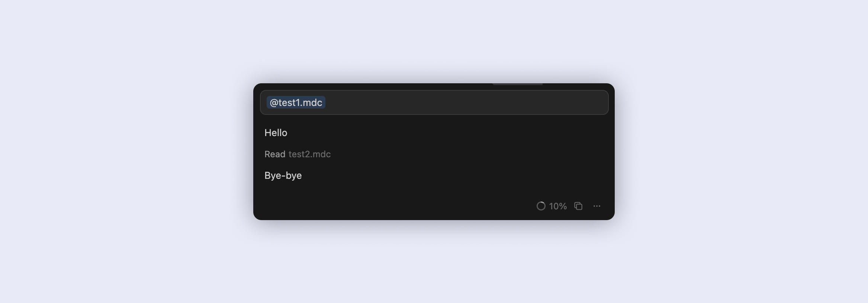Click the "Hello" message text
The image size is (868, 303).
coord(276,133)
